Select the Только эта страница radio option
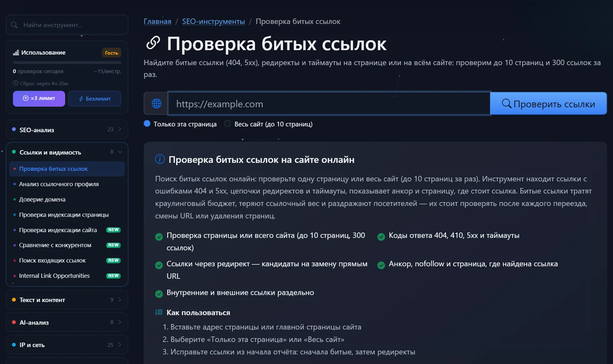This screenshot has width=613, height=364. point(147,123)
